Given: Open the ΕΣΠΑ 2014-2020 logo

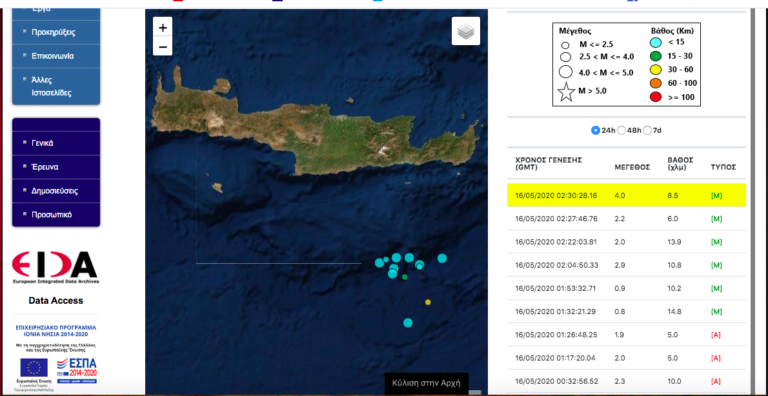Looking at the screenshot, I should coord(77,371).
